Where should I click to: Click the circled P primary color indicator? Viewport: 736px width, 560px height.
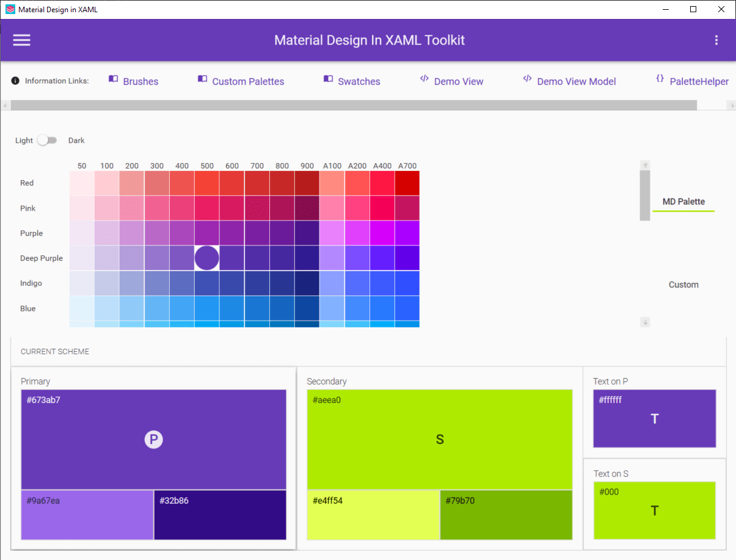click(x=154, y=439)
